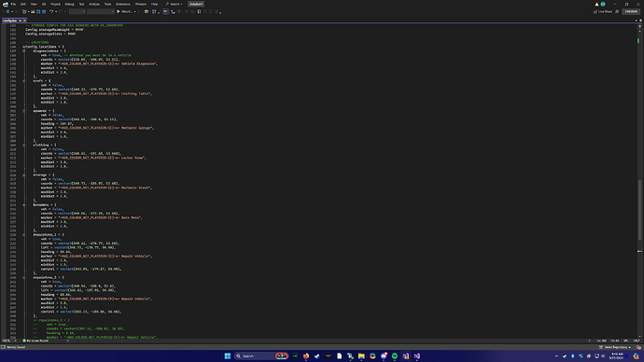Viewport: 644px width, 362px height.
Task: Show hidden system tray icons chevron
Action: point(556,356)
